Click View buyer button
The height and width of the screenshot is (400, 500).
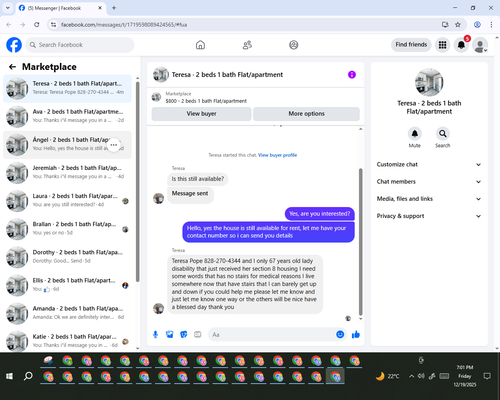[201, 114]
